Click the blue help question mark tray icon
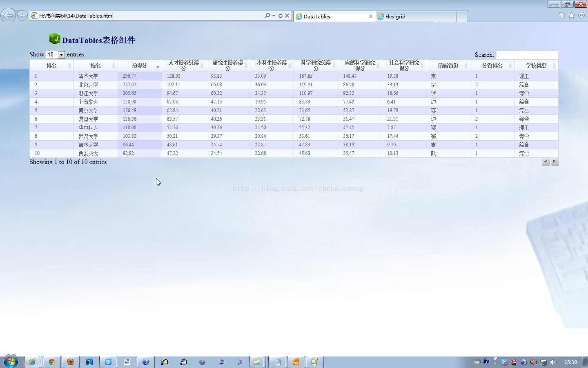 [486, 362]
